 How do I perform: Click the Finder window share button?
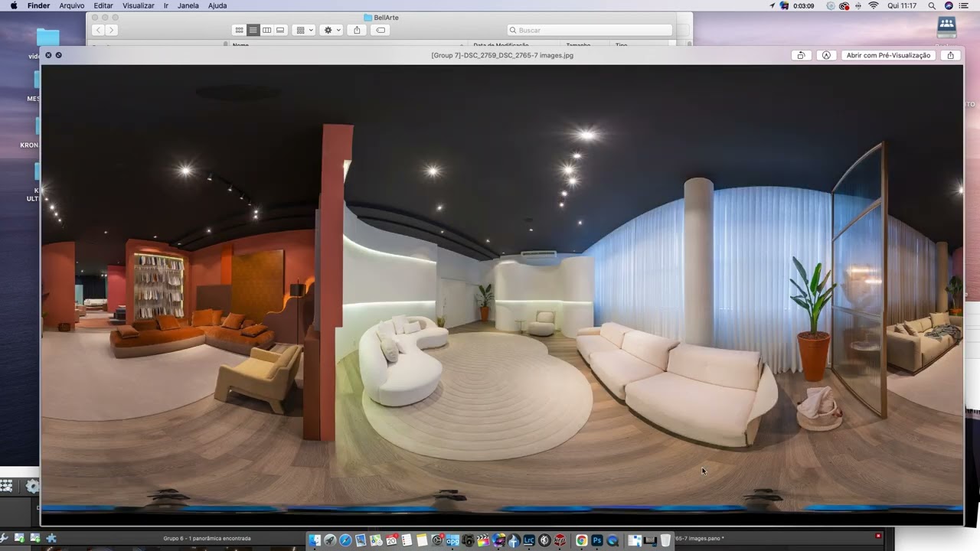tap(357, 30)
